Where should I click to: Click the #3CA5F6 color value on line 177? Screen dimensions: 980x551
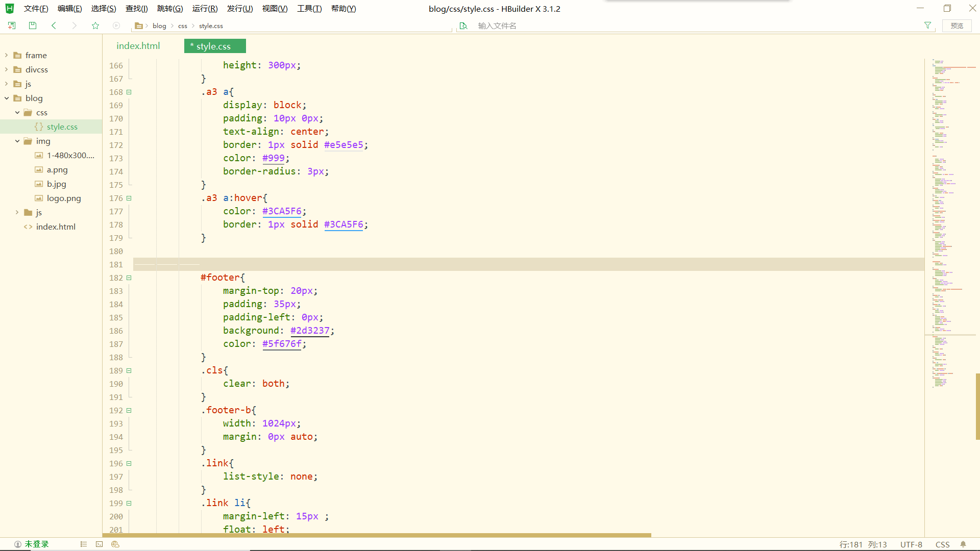point(282,211)
